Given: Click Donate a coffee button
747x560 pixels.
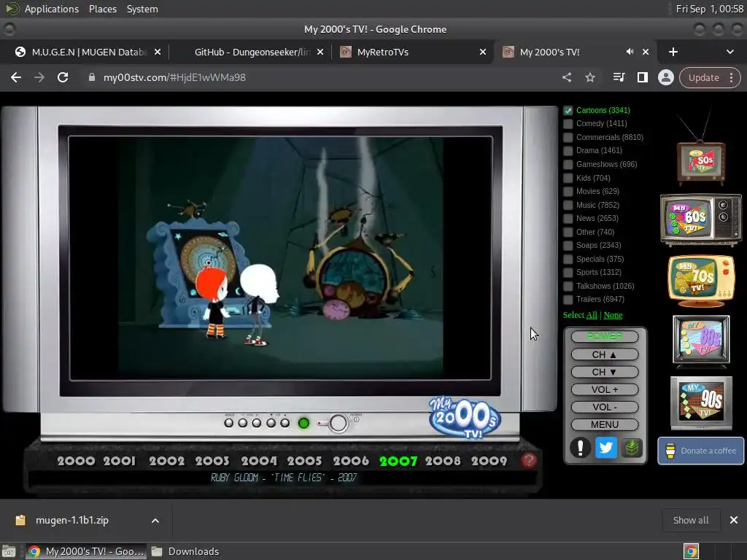Looking at the screenshot, I should pyautogui.click(x=701, y=451).
